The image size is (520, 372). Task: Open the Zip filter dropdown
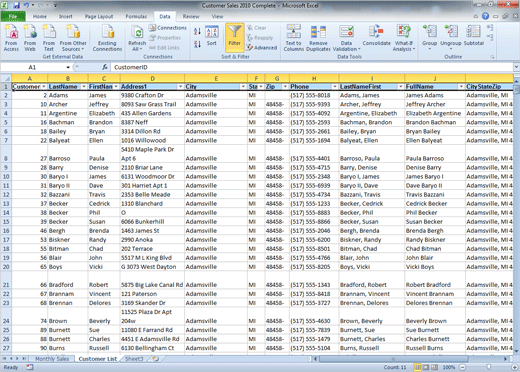coord(285,87)
